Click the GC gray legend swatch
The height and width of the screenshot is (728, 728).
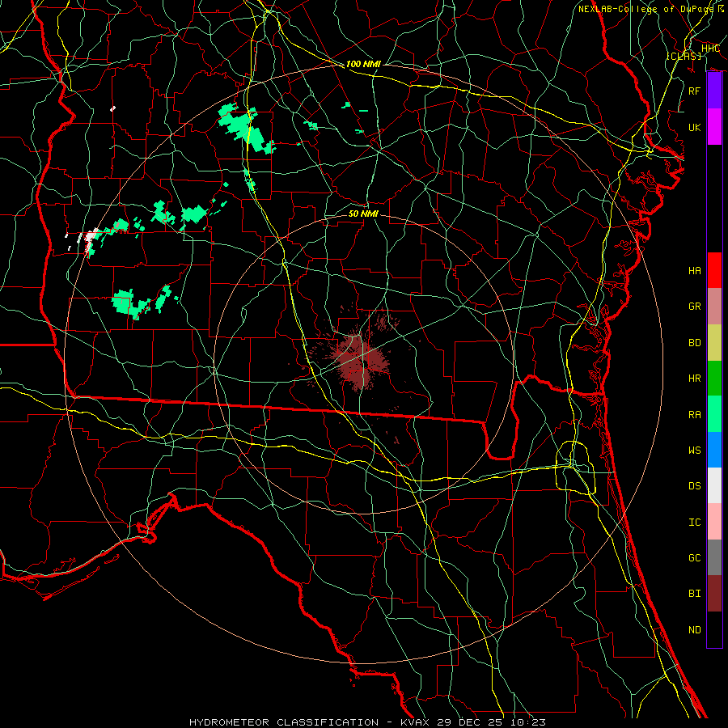click(x=714, y=557)
